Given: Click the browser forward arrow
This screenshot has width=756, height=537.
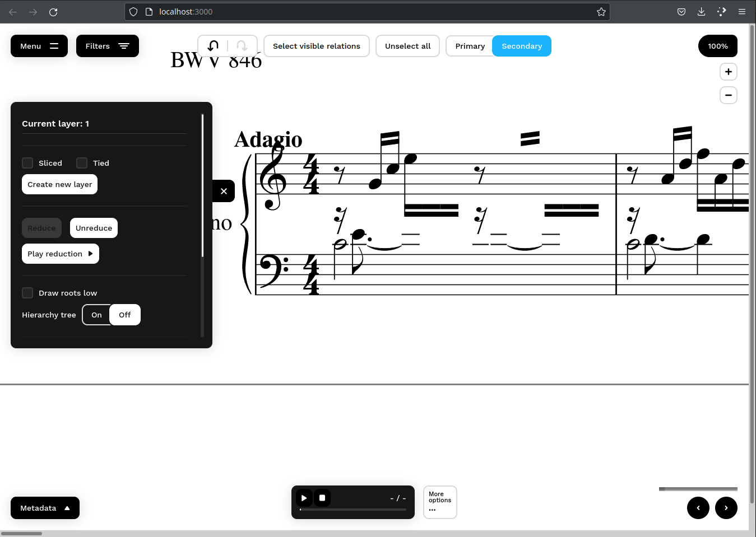Looking at the screenshot, I should click(33, 12).
